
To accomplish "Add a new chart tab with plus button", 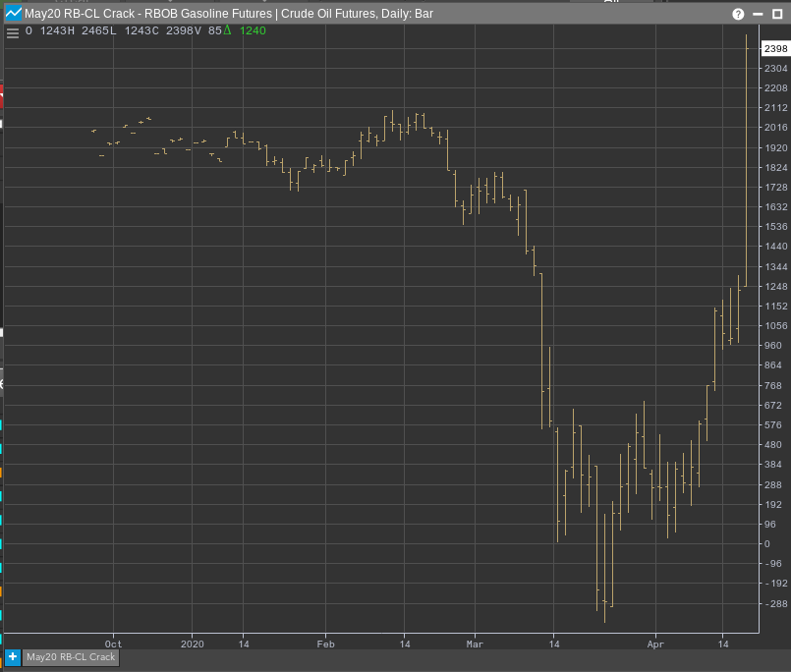I will pos(13,657).
